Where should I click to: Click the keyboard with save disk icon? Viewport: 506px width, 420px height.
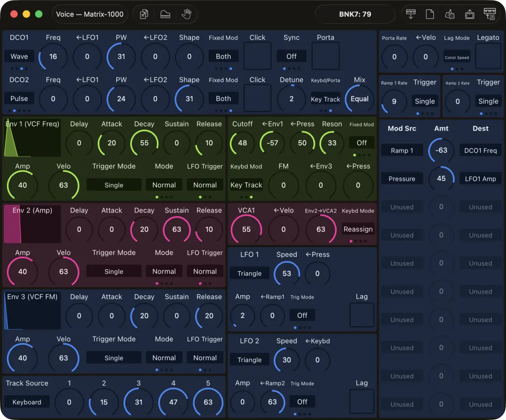[490, 14]
